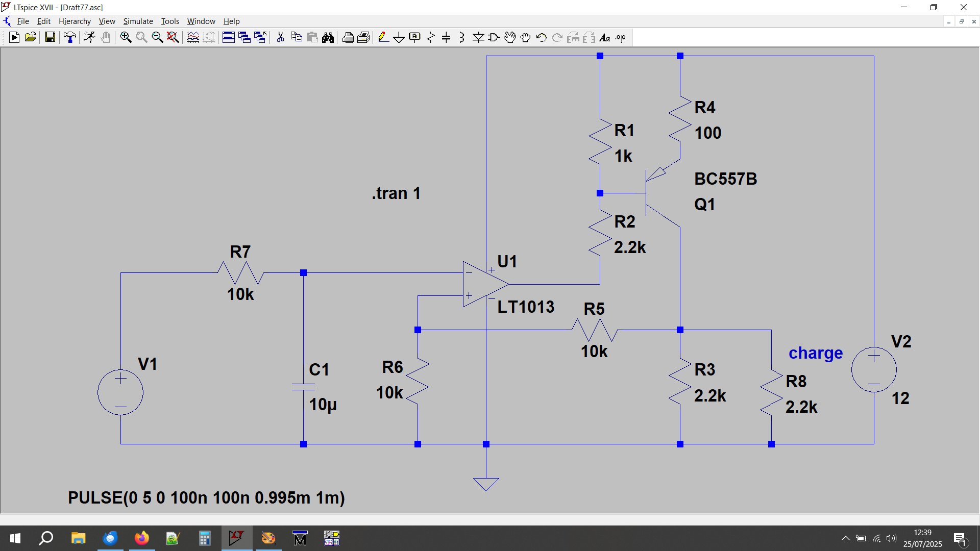The image size is (980, 551).
Task: Show hidden system tray icons chevron
Action: tap(845, 538)
